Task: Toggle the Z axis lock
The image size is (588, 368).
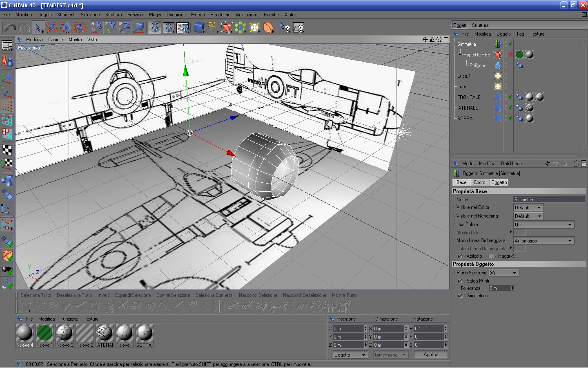Action: [124, 27]
